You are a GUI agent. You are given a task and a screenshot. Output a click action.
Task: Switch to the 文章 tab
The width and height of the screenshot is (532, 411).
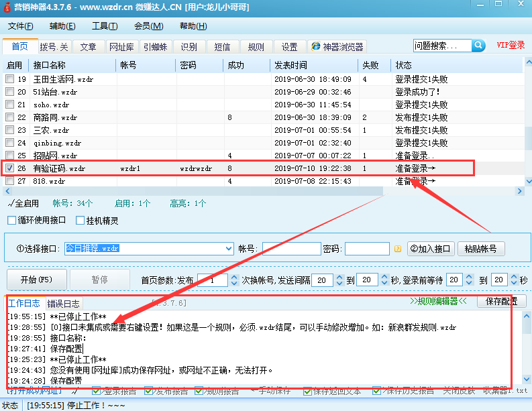point(88,47)
